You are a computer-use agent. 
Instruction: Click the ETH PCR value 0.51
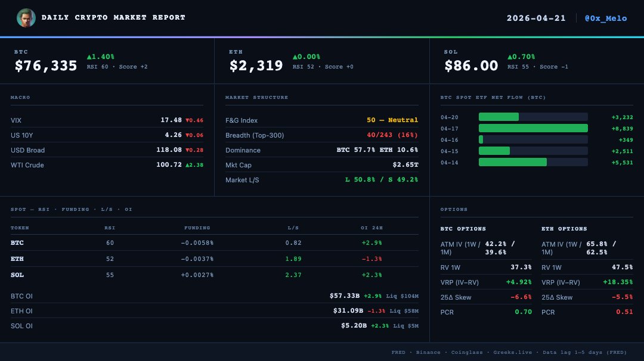(624, 312)
